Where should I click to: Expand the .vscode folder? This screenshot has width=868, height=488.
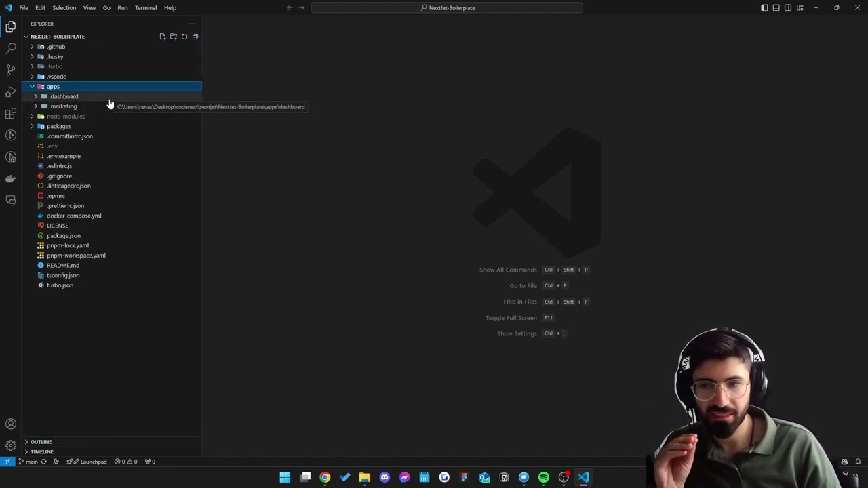coord(112,77)
